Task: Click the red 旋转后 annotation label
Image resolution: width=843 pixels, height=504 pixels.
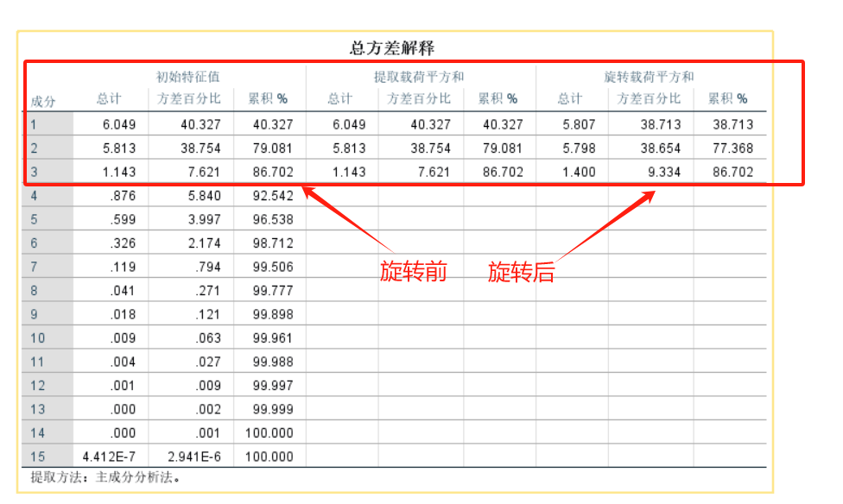Action: tap(521, 272)
